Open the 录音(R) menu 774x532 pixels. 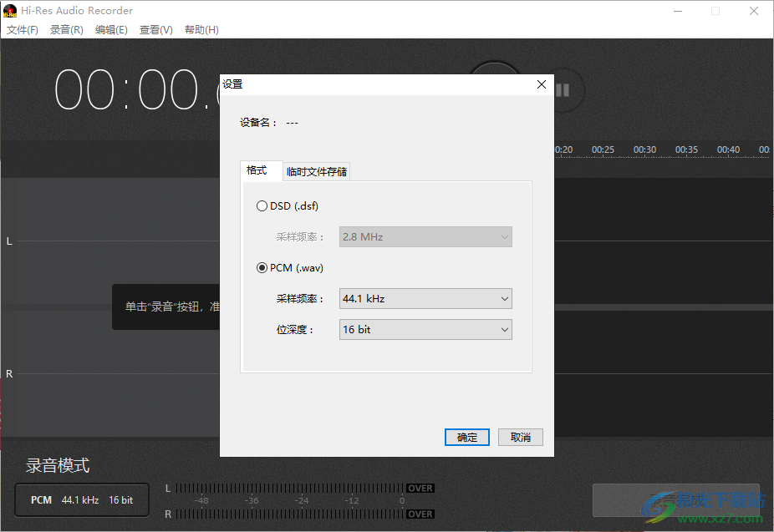pyautogui.click(x=66, y=29)
